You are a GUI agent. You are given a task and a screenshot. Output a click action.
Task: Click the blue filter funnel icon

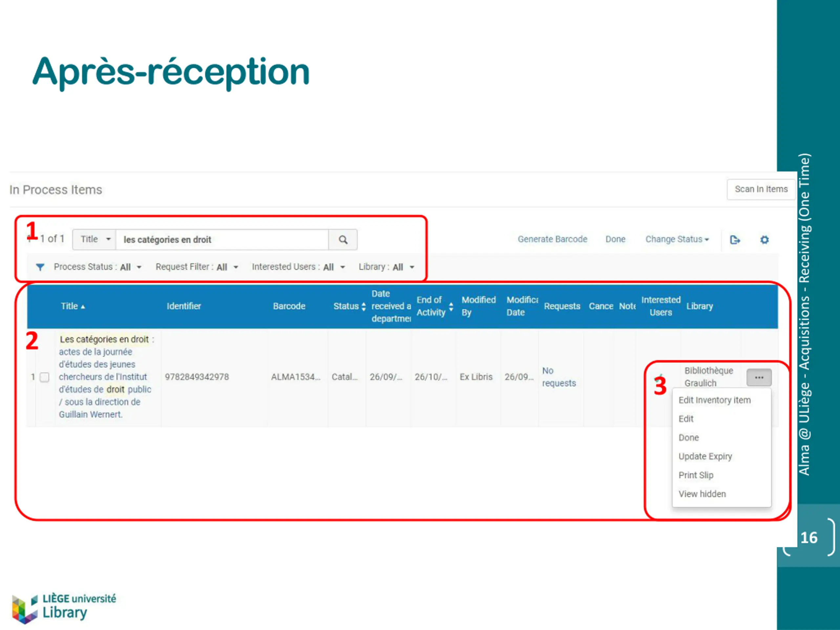tap(40, 267)
